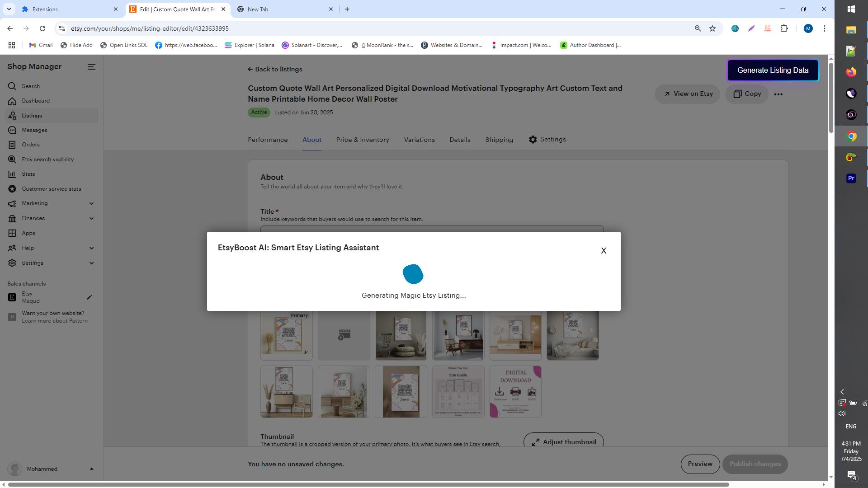Open Customer service stats
This screenshot has width=868, height=488.
(52, 188)
